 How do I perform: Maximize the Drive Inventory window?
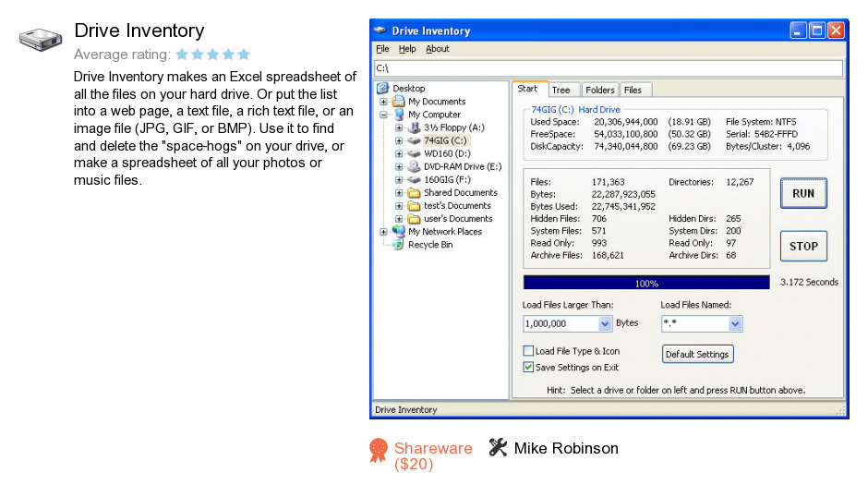pyautogui.click(x=817, y=30)
